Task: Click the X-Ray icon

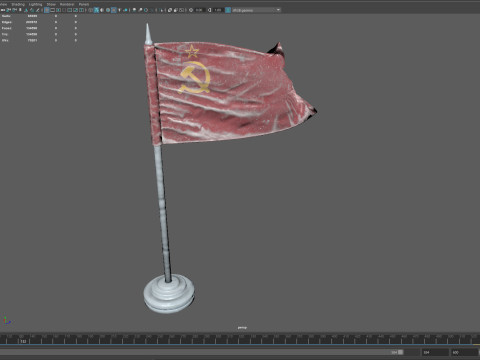Action: (x=170, y=10)
